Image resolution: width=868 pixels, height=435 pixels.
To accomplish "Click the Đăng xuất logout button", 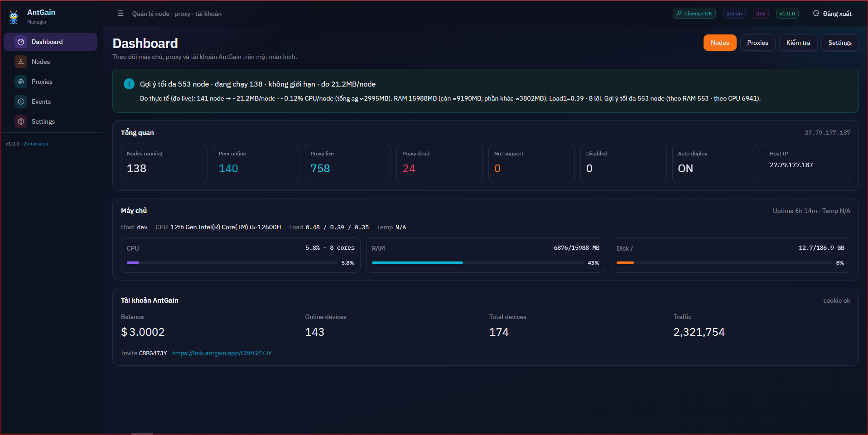I will (833, 14).
